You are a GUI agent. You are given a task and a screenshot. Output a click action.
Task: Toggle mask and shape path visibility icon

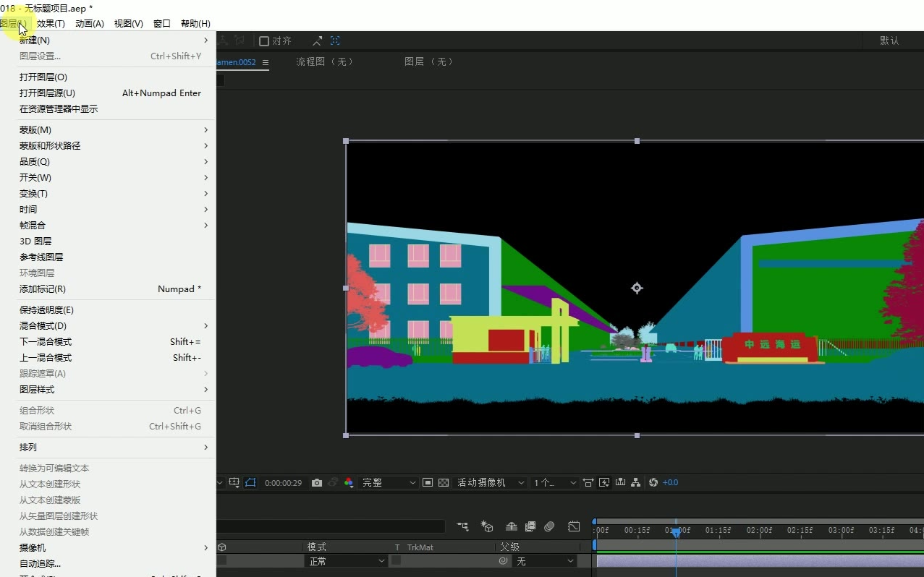(250, 482)
